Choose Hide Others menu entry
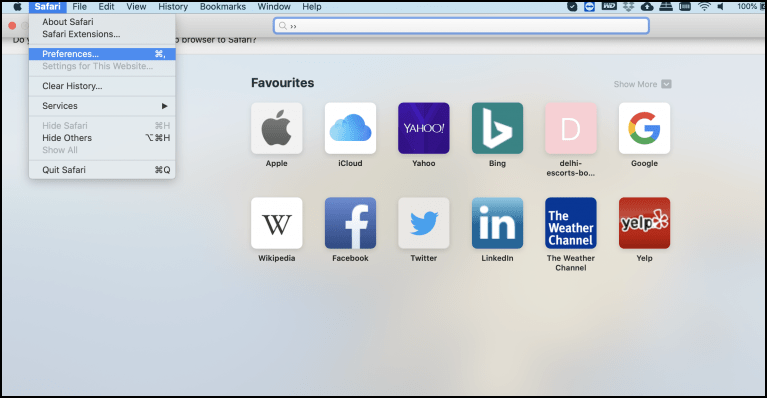The height and width of the screenshot is (398, 767). click(x=102, y=138)
